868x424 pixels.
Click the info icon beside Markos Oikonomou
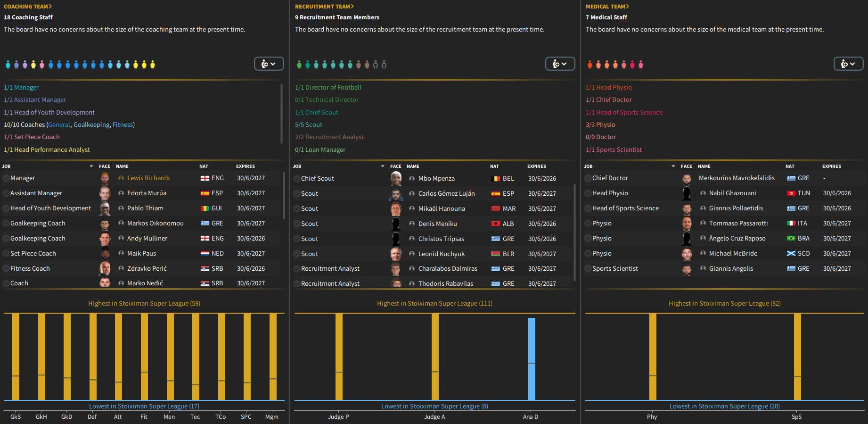pyautogui.click(x=121, y=224)
